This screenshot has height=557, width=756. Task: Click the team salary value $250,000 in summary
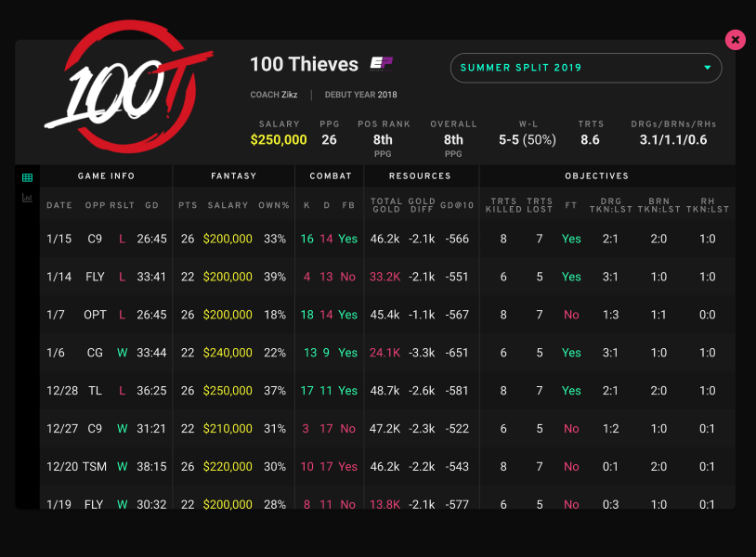click(279, 140)
